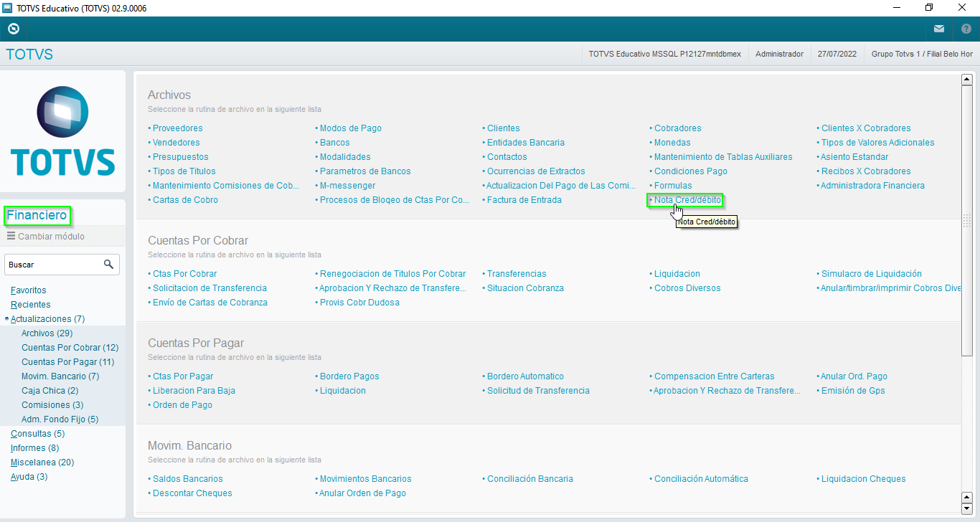Open the Conciliación Bancaria routine
This screenshot has width=980, height=522.
click(x=530, y=479)
